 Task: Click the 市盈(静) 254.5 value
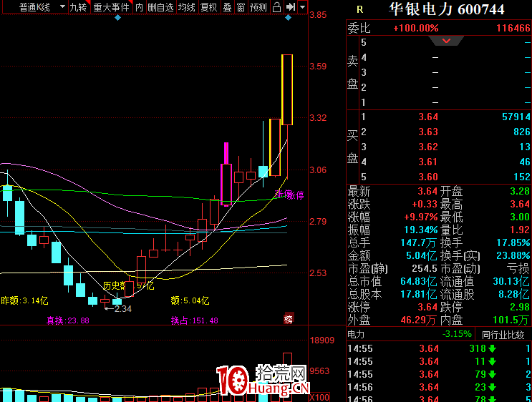424,268
